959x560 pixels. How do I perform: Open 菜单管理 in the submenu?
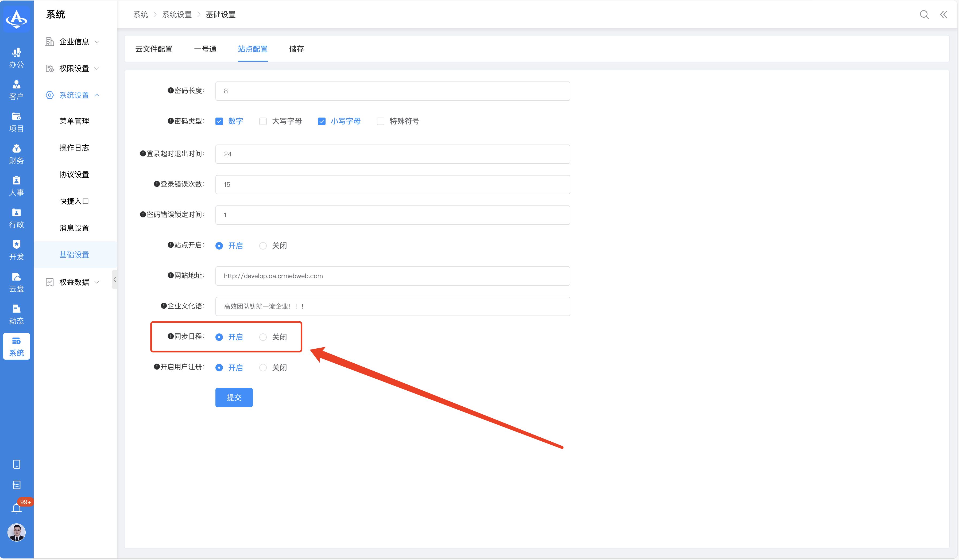click(74, 121)
